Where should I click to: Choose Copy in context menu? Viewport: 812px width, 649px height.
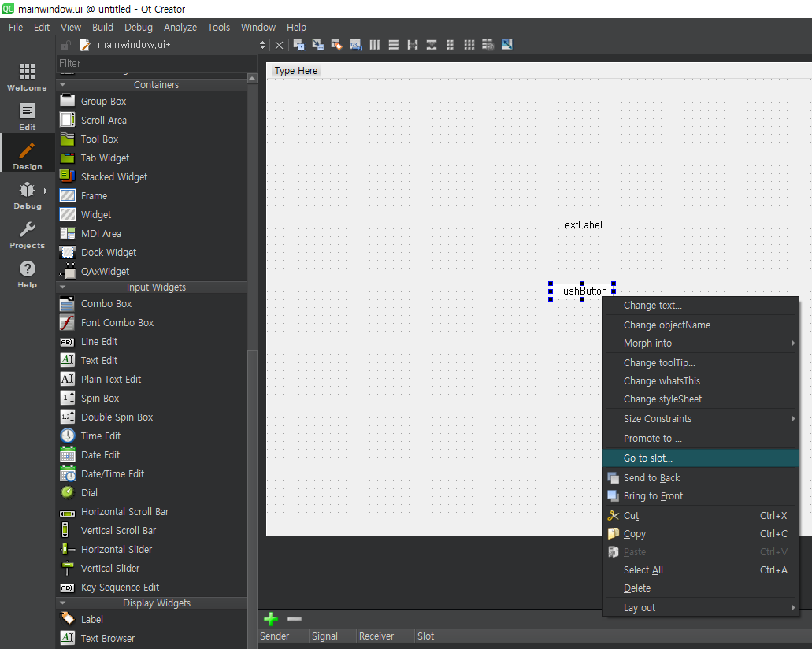point(701,534)
